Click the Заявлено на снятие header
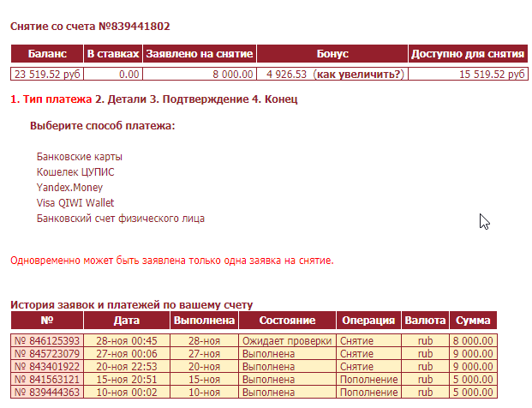This screenshot has height=408, width=532. click(200, 54)
